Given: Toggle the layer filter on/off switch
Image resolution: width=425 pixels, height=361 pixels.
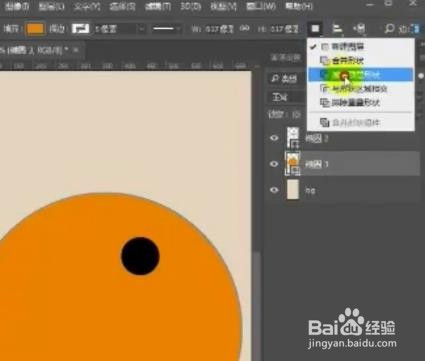Looking at the screenshot, I should (421, 76).
